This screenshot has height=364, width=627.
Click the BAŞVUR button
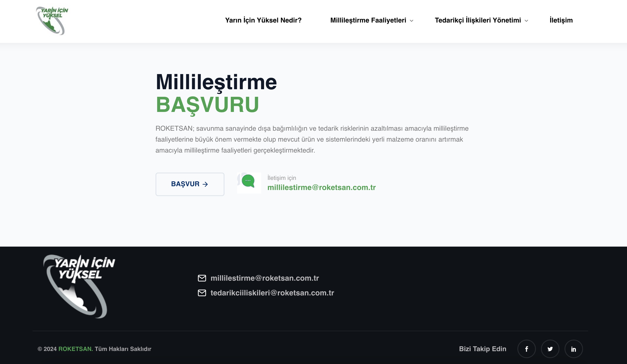click(x=190, y=184)
